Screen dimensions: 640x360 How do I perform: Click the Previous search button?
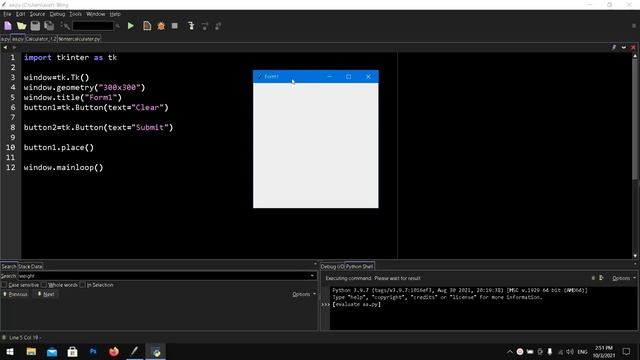[x=15, y=294]
